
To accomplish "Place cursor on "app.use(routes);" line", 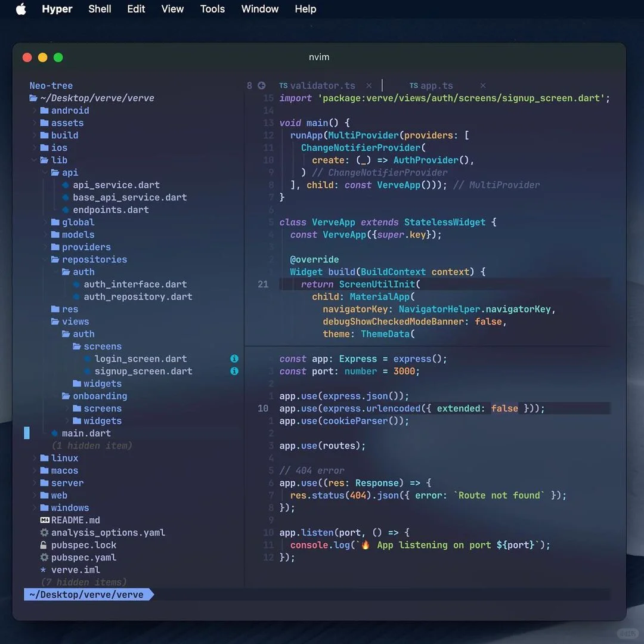I will (323, 445).
